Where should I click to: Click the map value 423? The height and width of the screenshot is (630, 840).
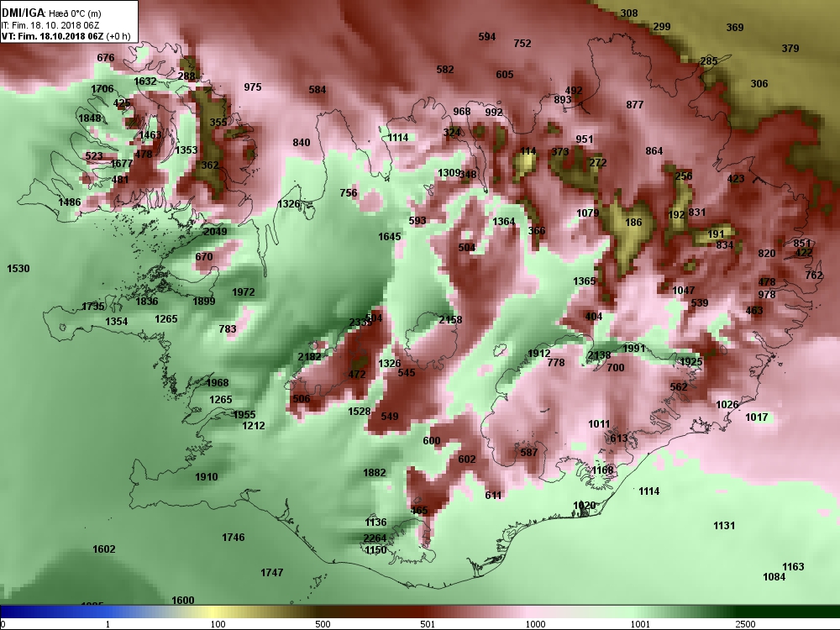736,179
